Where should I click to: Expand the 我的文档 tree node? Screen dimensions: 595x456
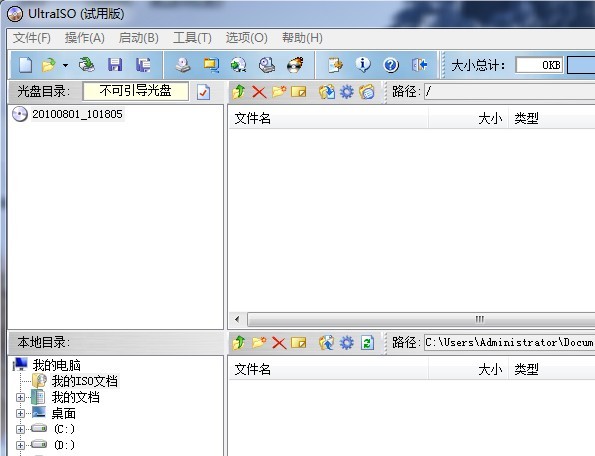[20, 397]
